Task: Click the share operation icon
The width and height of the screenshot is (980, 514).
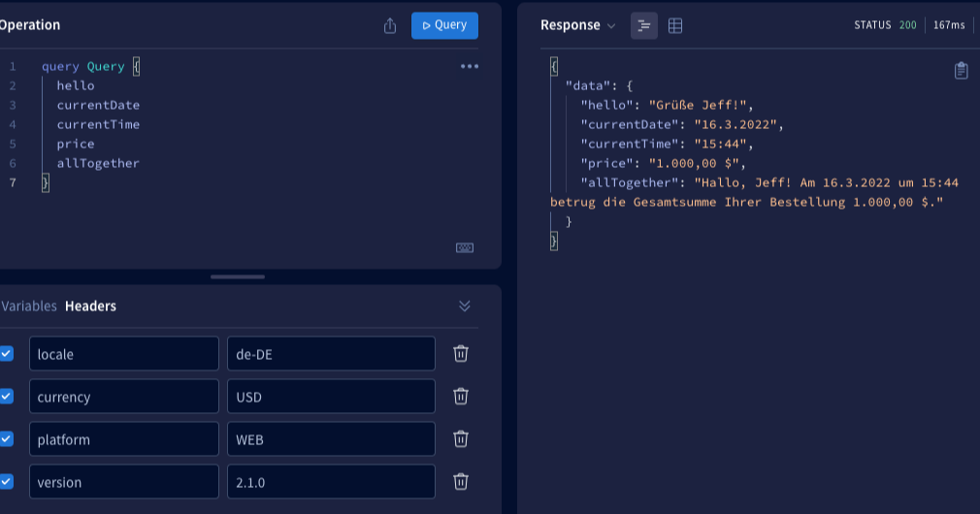Action: [x=390, y=26]
